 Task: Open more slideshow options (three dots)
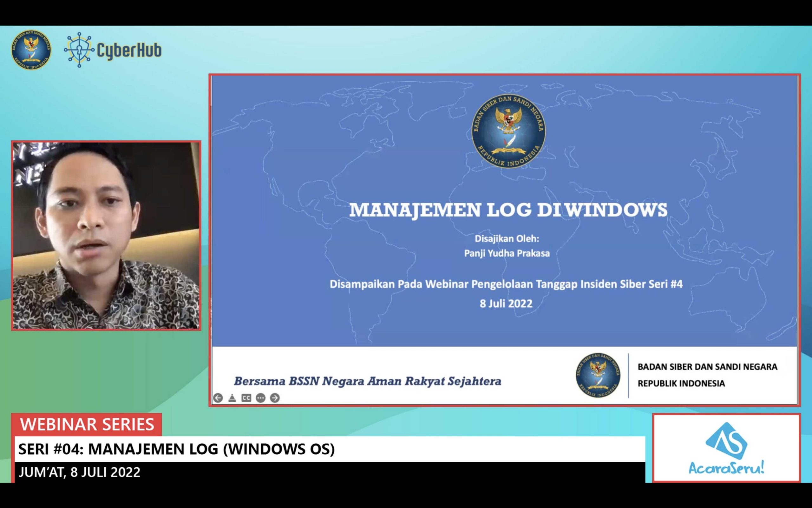point(260,398)
